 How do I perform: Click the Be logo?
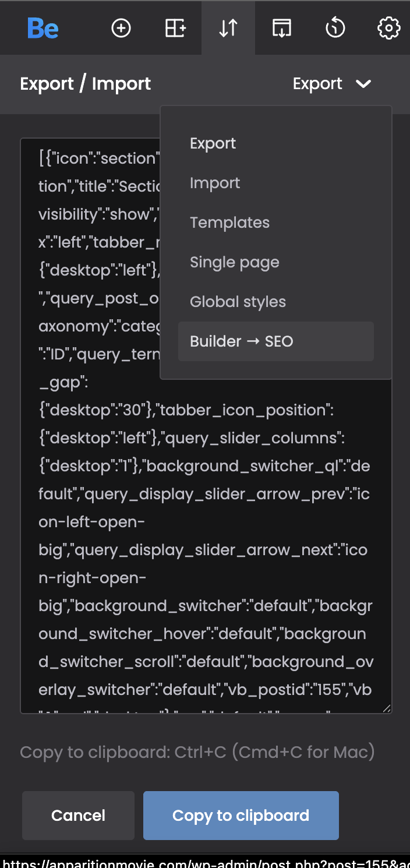43,28
